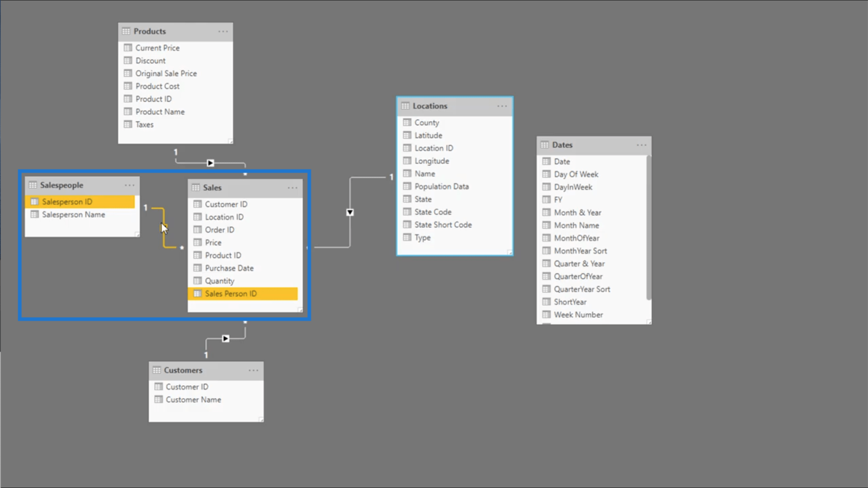Open the Products table options ellipsis
The height and width of the screenshot is (488, 868).
(x=223, y=32)
